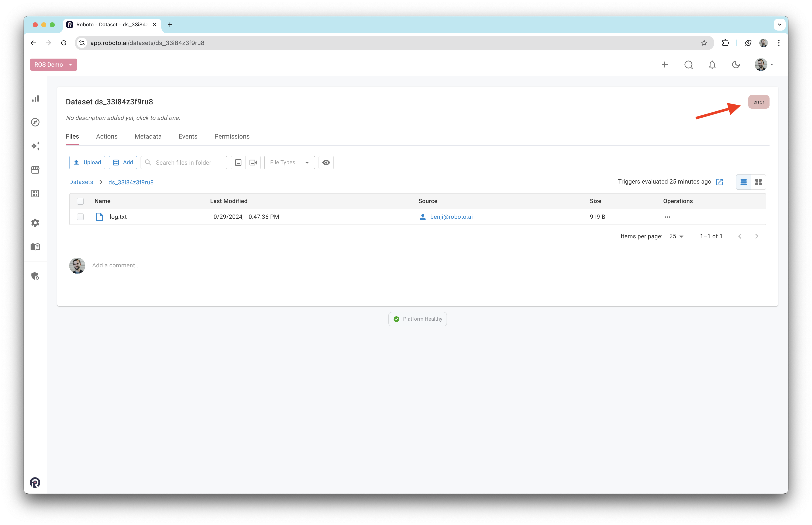Switch to the Metadata tab
The height and width of the screenshot is (525, 812).
(148, 136)
